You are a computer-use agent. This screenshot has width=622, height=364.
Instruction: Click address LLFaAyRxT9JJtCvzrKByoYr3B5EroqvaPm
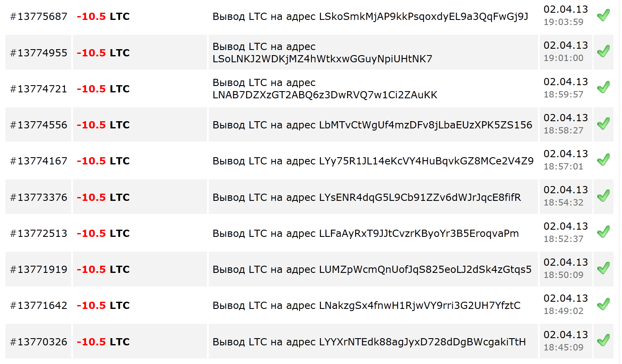pos(419,233)
